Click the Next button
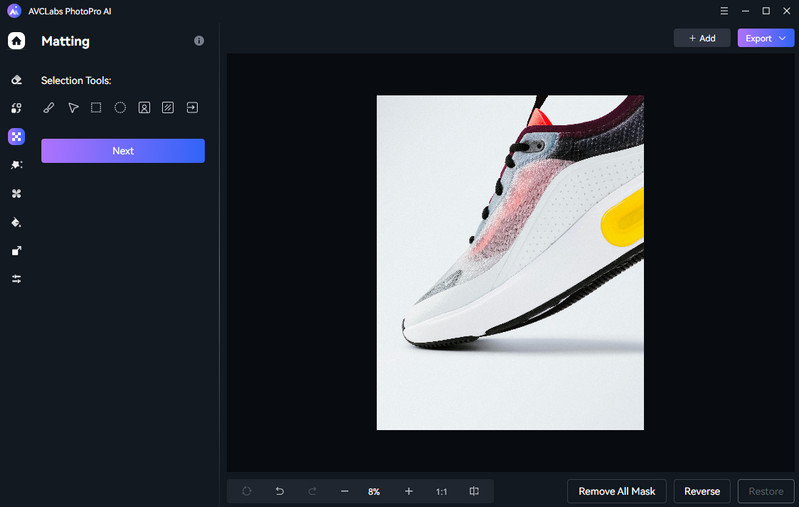The image size is (799, 507). click(123, 151)
